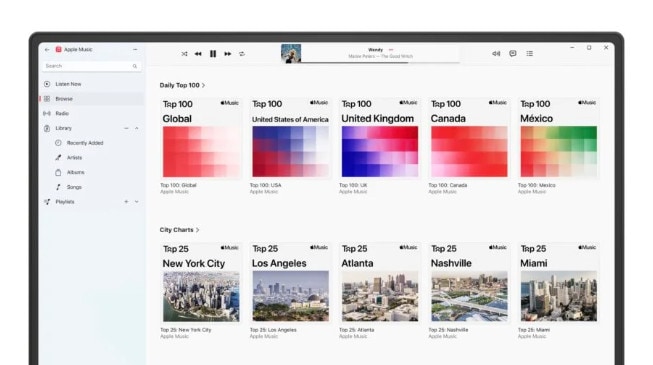653x365 pixels.
Task: Click 'Top 25: New York City' caption
Action: 186,330
